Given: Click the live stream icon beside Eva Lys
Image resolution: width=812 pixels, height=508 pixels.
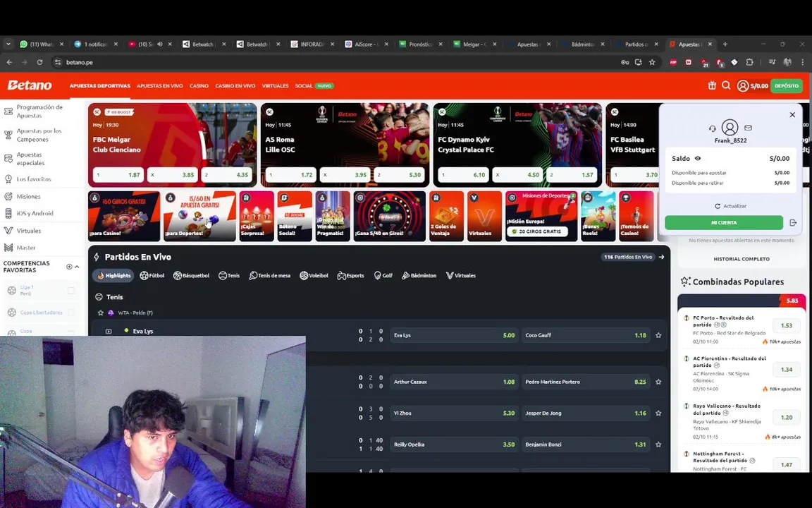Looking at the screenshot, I should (109, 331).
